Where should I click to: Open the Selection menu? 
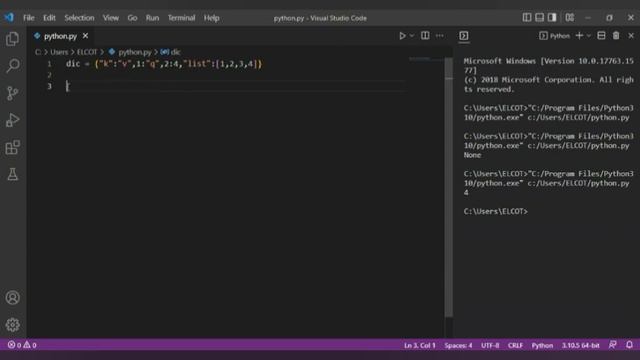coord(79,18)
